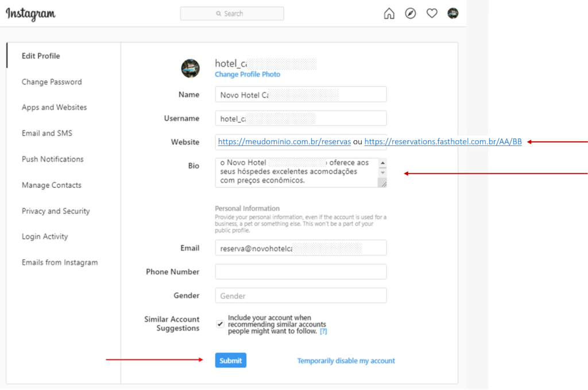Open Email and SMS settings
This screenshot has height=390, width=588.
click(x=47, y=133)
